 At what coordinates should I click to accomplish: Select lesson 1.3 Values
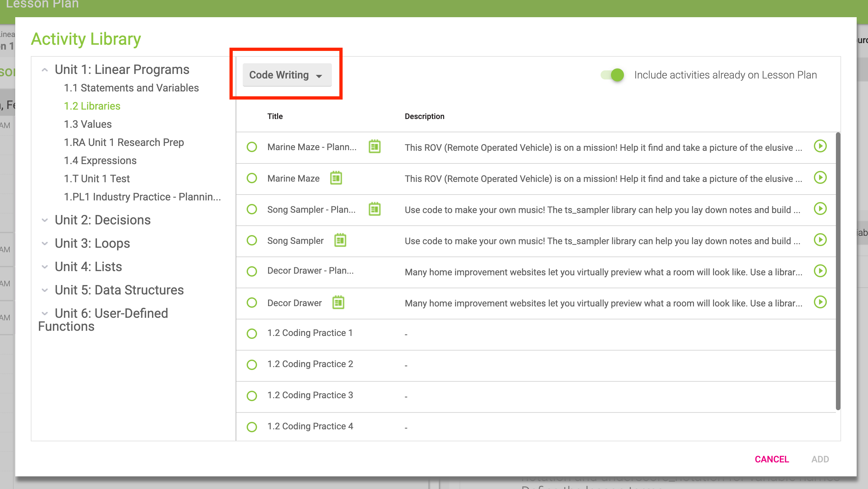(88, 124)
